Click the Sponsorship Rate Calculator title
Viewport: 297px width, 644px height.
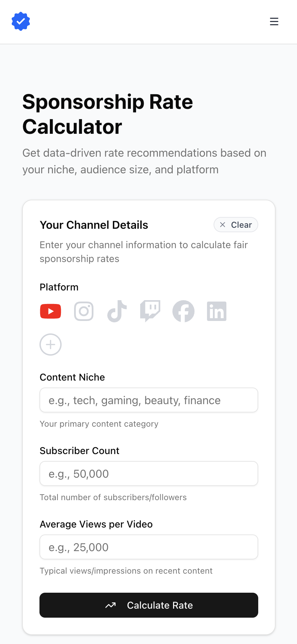point(107,114)
